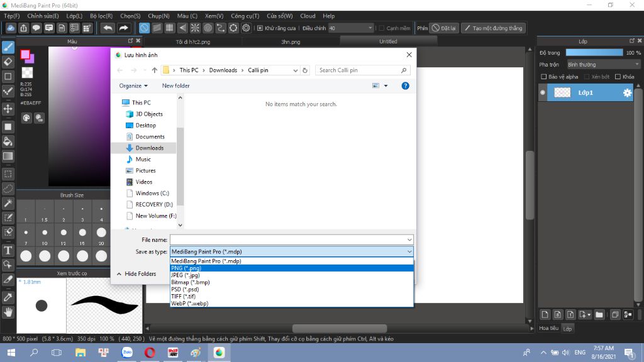The height and width of the screenshot is (362, 644).
Task: Refresh the Calli pin folder listing
Action: coord(305,70)
